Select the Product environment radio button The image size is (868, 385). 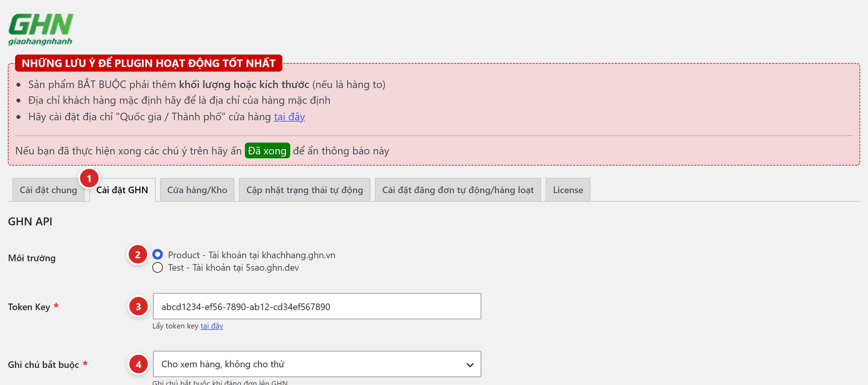[157, 255]
